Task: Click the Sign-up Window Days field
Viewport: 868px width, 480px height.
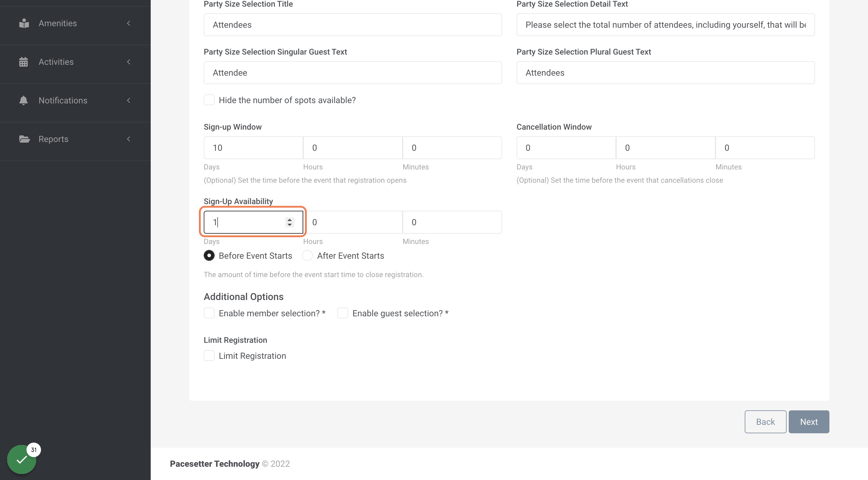Action: point(253,148)
